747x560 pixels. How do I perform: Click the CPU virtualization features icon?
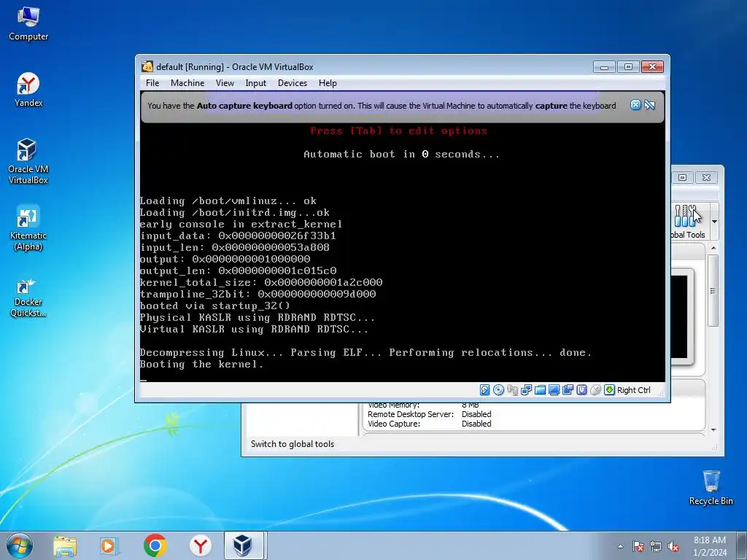point(581,390)
